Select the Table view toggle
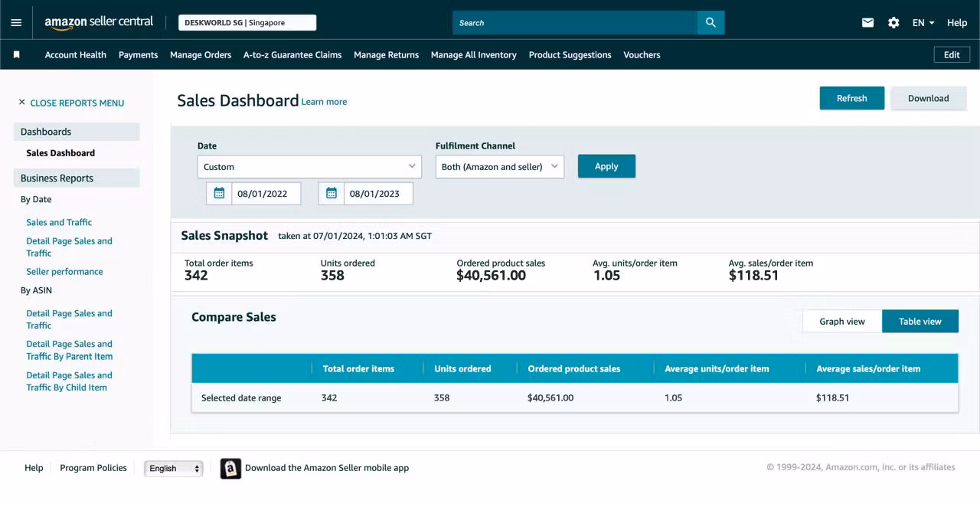 pyautogui.click(x=920, y=322)
